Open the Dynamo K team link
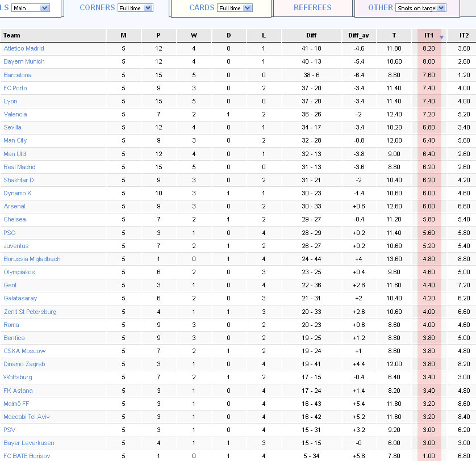The height and width of the screenshot is (461, 476). (x=17, y=193)
